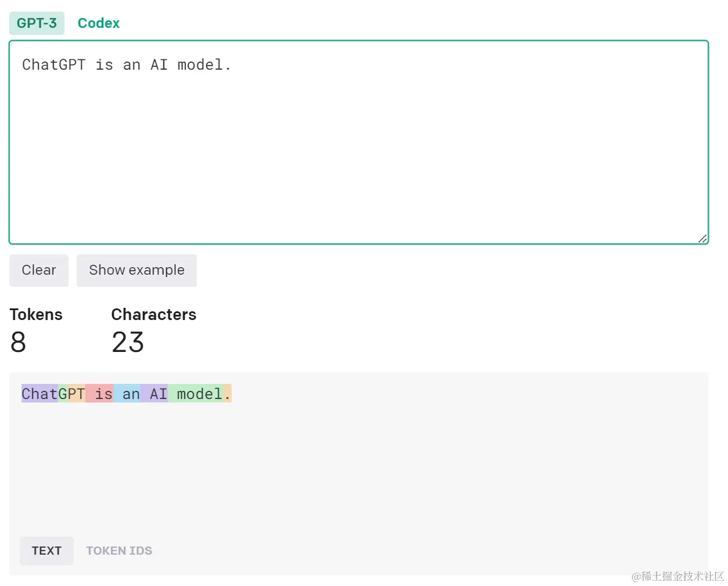The image size is (728, 586).
Task: Select the TEXT view tab
Action: tap(46, 551)
